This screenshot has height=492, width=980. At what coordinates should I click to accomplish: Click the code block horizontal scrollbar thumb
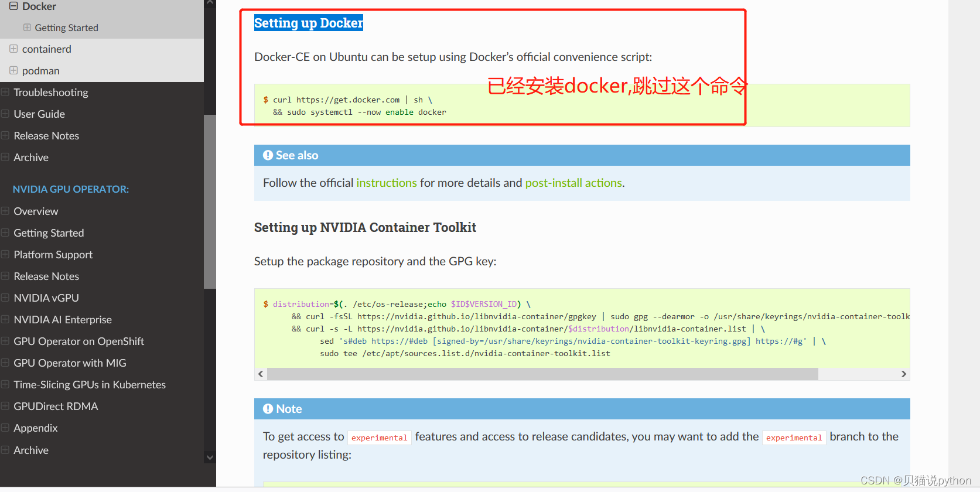pyautogui.click(x=542, y=374)
